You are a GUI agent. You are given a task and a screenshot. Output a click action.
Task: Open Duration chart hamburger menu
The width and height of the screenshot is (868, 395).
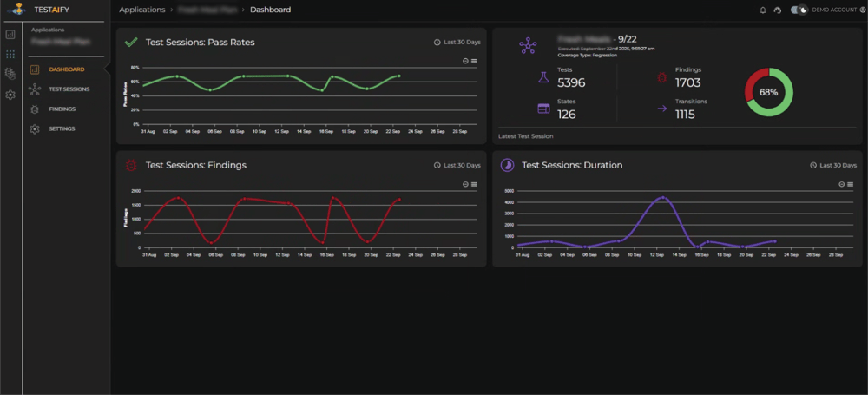[x=849, y=184]
